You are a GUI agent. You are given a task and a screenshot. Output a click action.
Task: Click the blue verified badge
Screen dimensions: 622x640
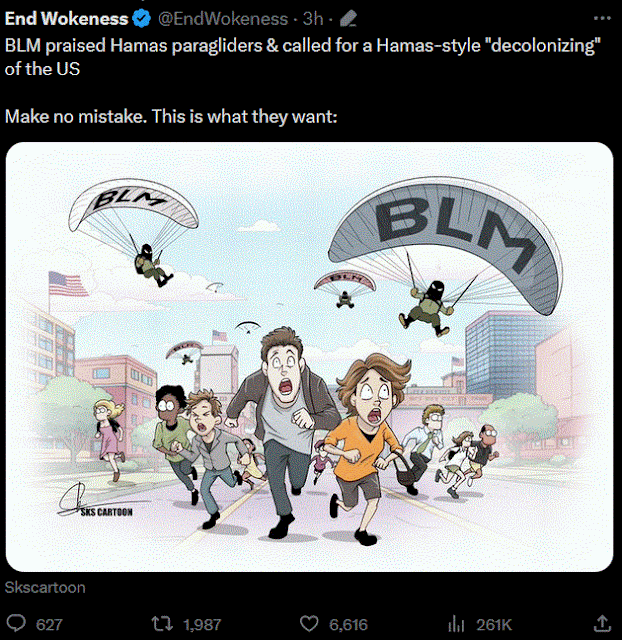click(142, 19)
